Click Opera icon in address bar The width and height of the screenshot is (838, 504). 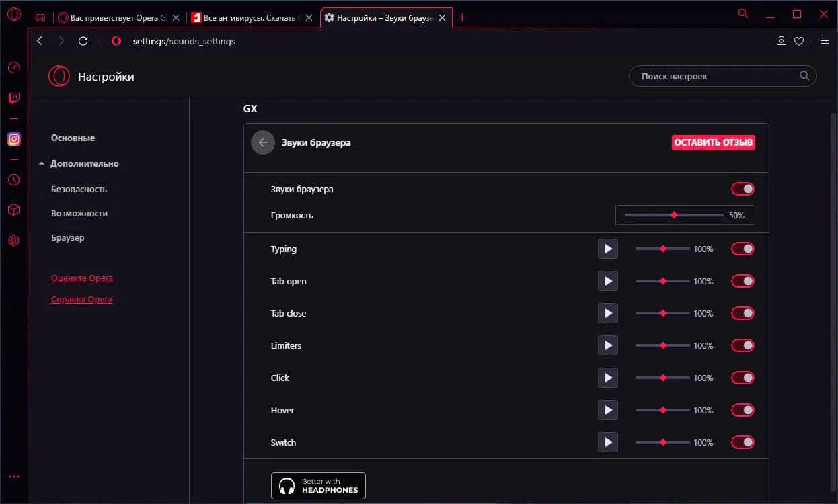click(x=116, y=41)
